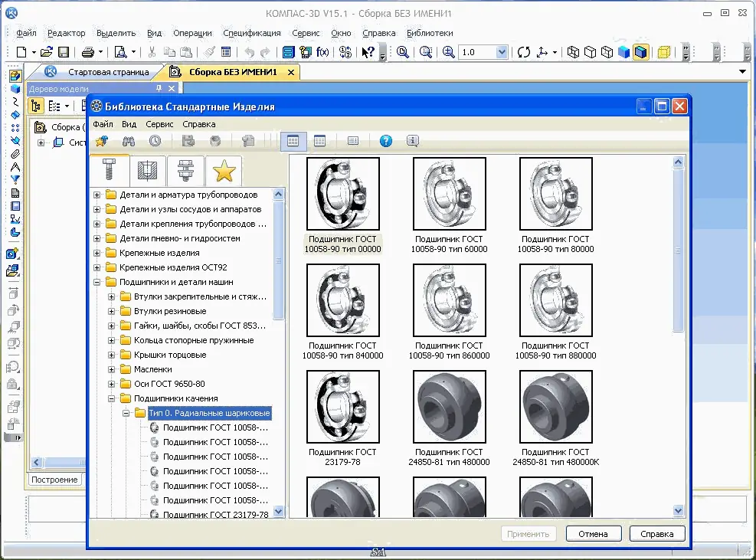Click the blue help question mark icon
756x560 pixels.
tap(386, 141)
